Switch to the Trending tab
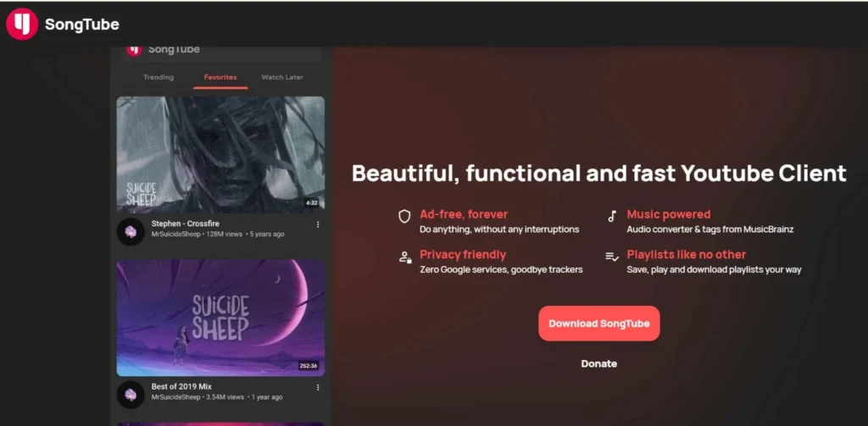 [x=159, y=77]
